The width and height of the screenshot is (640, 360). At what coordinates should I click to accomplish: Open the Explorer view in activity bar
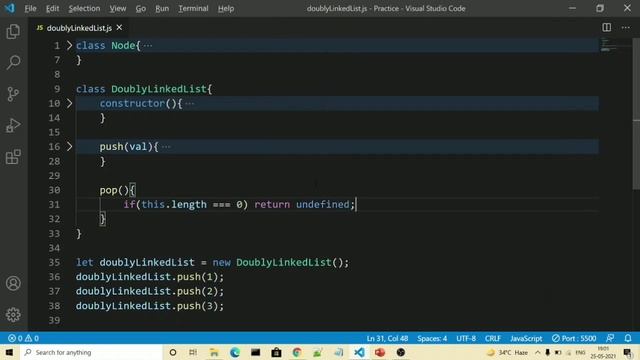point(13,31)
